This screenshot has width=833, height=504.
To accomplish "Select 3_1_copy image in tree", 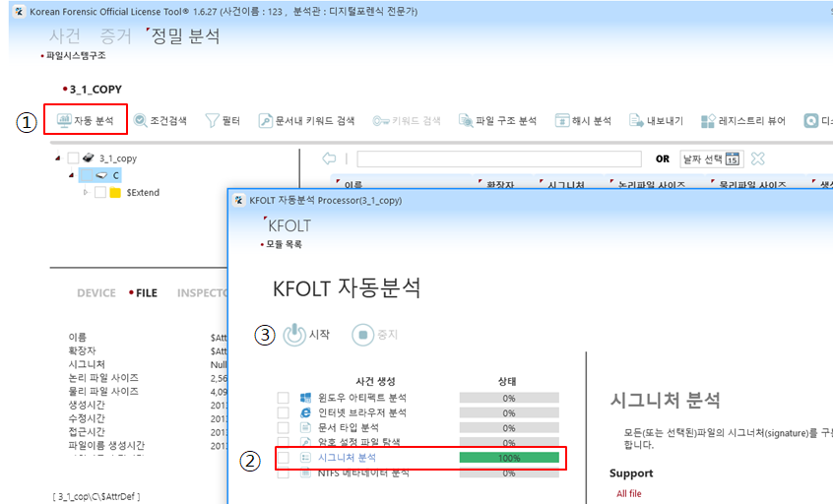I will tap(118, 158).
